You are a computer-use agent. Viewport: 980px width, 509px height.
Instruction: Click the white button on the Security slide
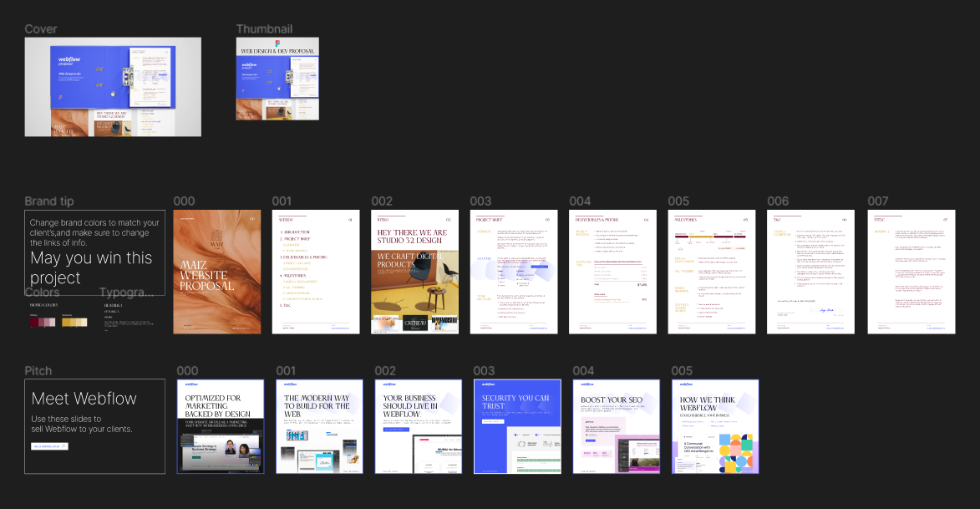tap(492, 421)
